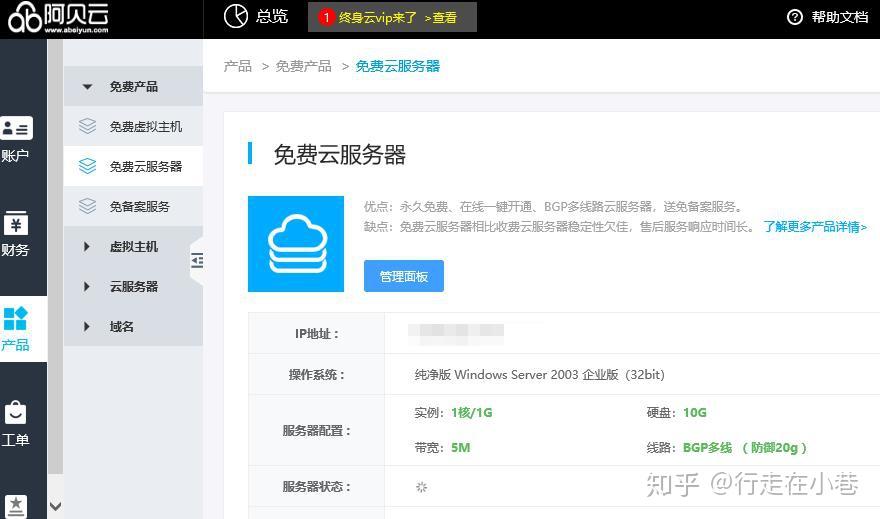Collapse the 免费产品 menu group

(x=134, y=86)
